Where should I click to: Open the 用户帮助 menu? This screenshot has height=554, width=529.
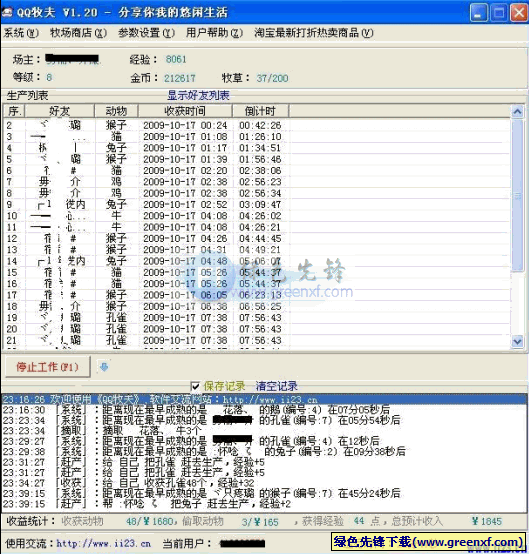pos(214,33)
